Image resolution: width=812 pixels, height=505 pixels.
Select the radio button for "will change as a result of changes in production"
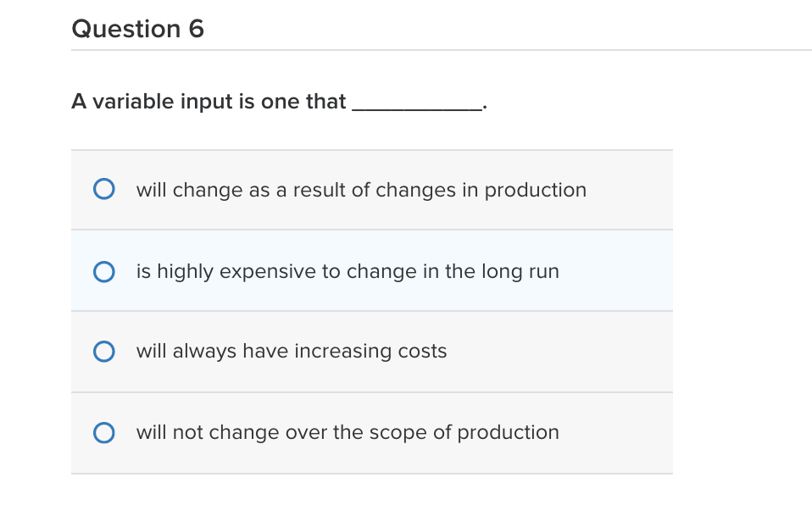(103, 189)
